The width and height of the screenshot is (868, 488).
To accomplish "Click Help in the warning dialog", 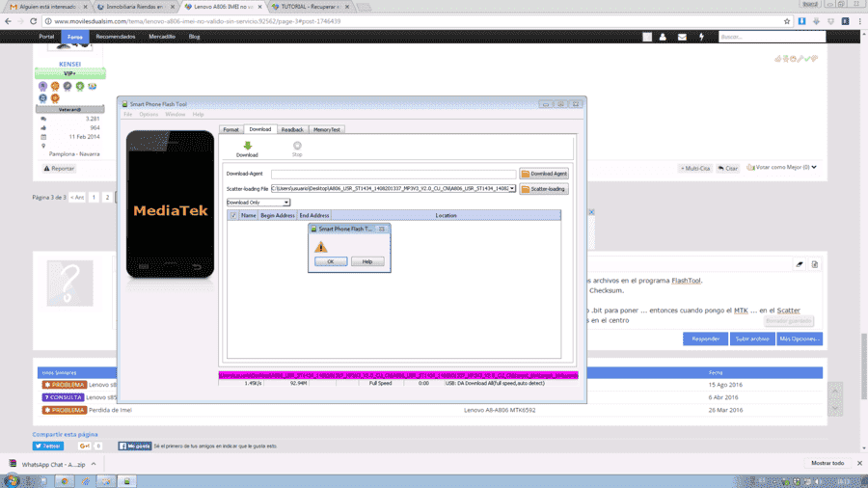I will click(x=367, y=261).
